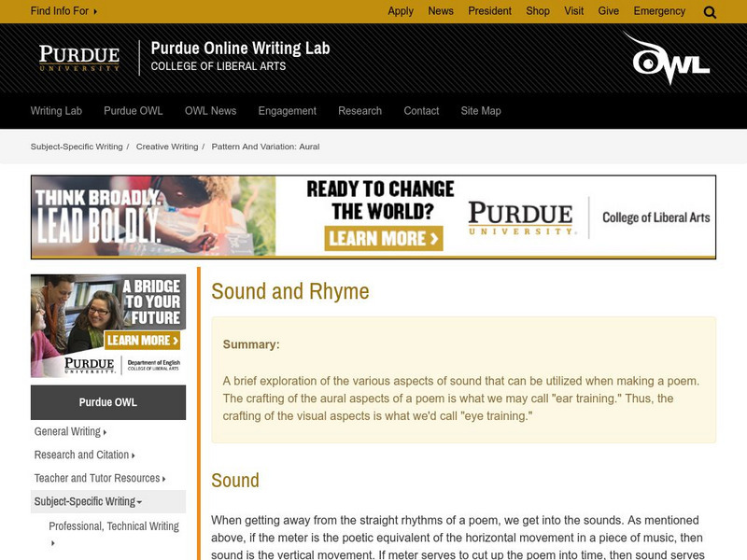
Task: Click the OWL logo in header
Action: (667, 58)
